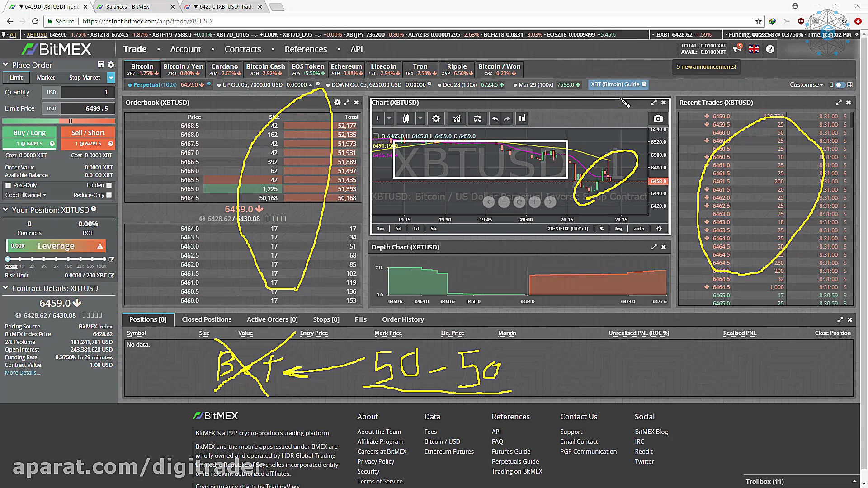Open announcements megaphone icon
Screen dimensions: 868x488
click(x=737, y=48)
